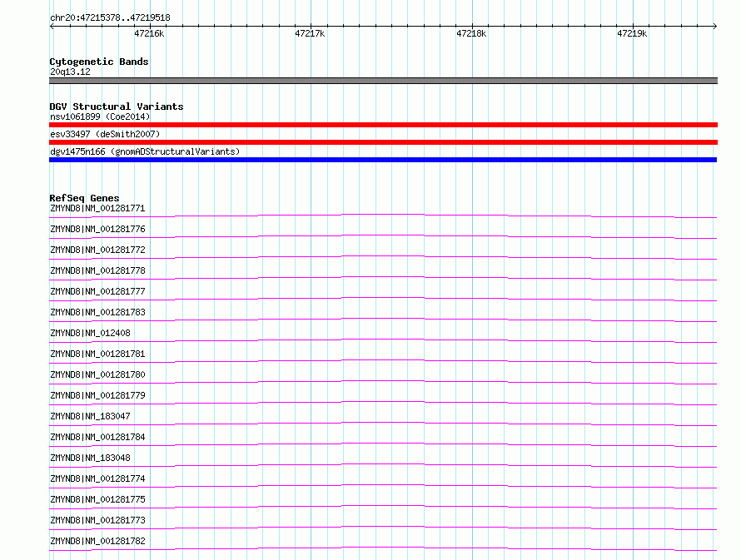
Task: Open transcript ZMYND8|NM_001281772
Action: (x=97, y=250)
